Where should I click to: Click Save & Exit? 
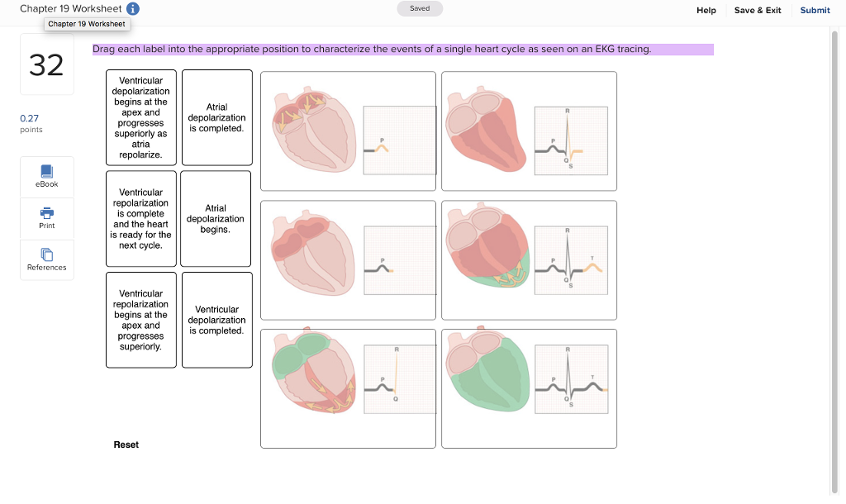(758, 10)
